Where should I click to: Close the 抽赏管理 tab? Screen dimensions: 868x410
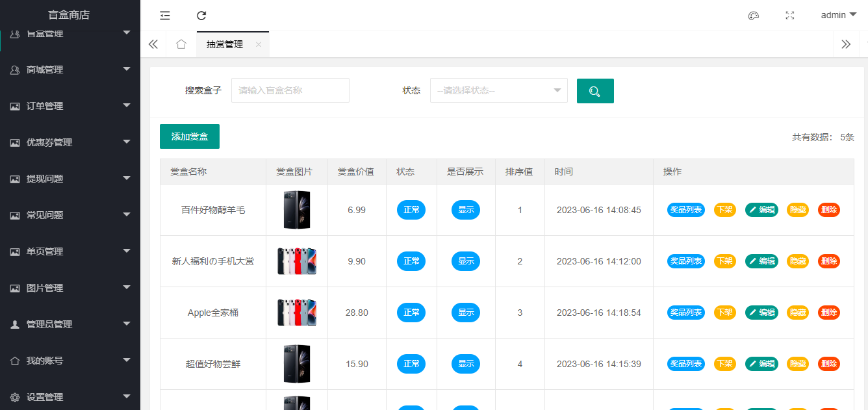point(259,45)
